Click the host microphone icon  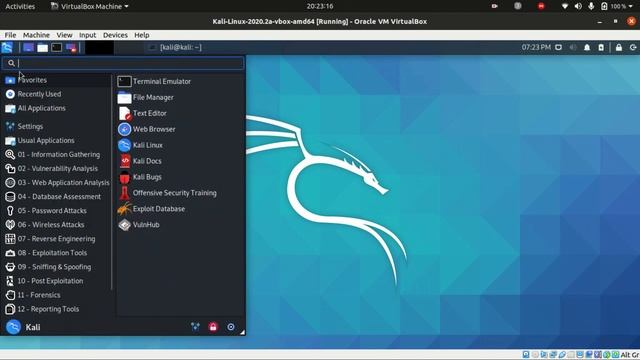coord(591,6)
